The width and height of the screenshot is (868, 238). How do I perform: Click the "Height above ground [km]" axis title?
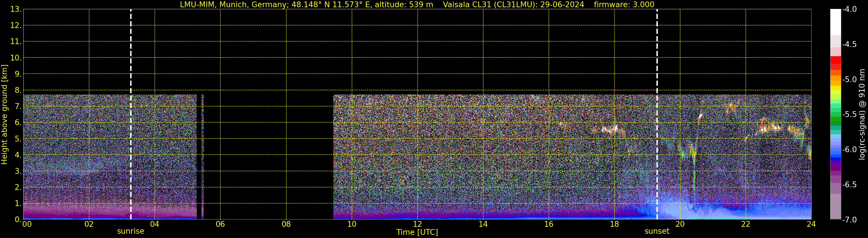click(4, 115)
